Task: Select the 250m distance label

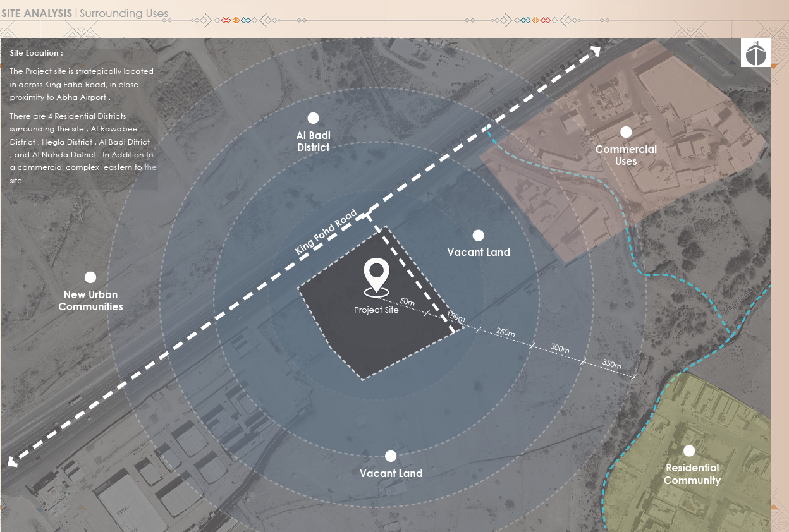Action: point(505,332)
